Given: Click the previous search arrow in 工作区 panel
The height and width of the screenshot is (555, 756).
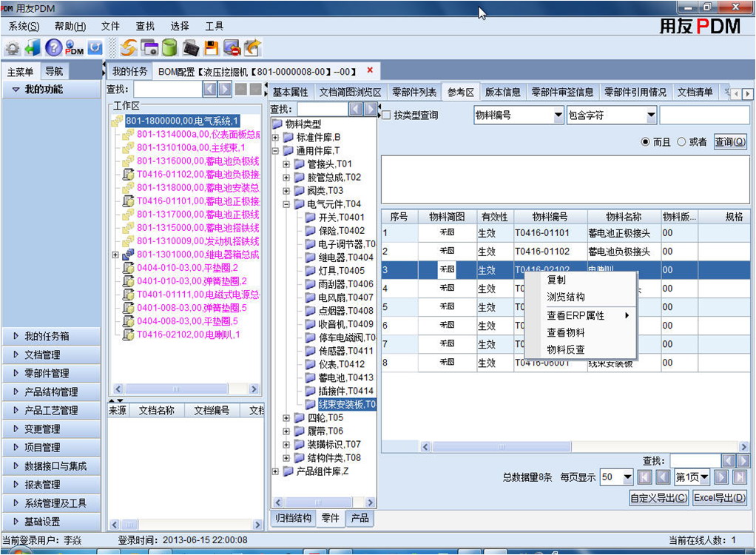Looking at the screenshot, I should tap(210, 90).
